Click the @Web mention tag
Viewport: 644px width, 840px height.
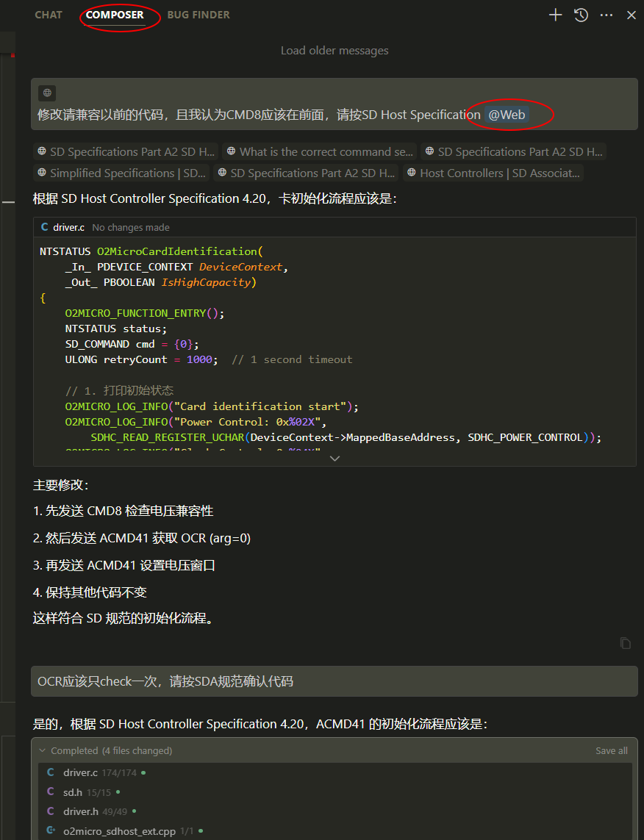[507, 115]
